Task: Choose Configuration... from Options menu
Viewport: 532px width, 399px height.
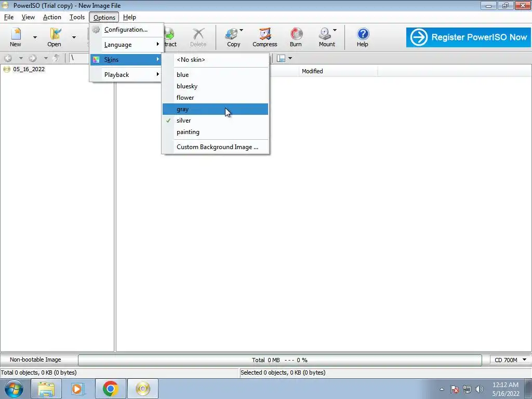Action: 126,30
